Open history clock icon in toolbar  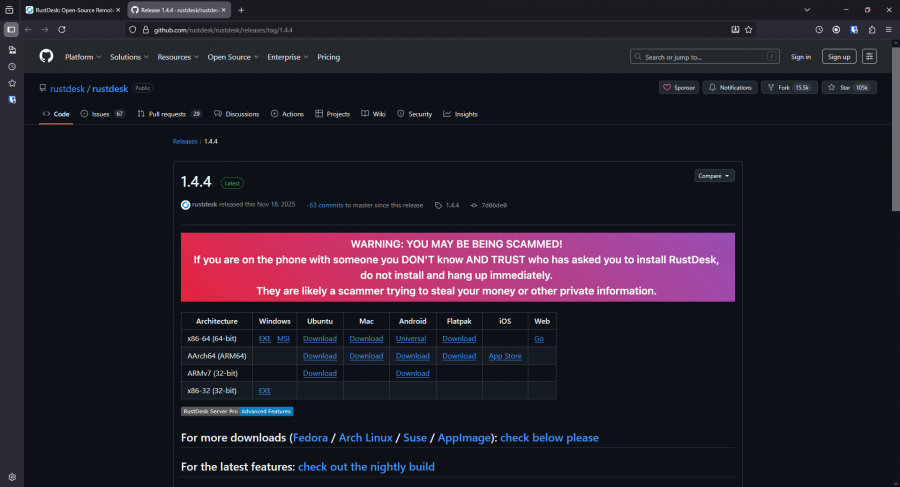(x=819, y=30)
